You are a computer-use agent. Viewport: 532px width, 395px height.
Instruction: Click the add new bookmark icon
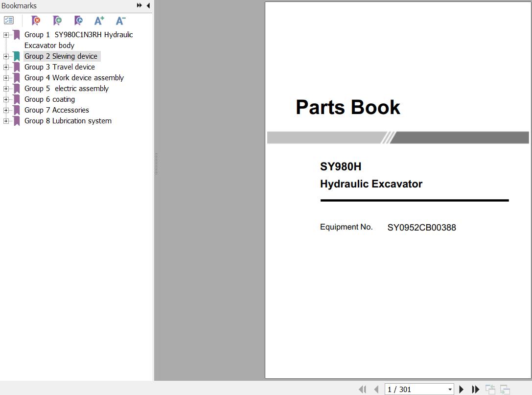point(57,21)
